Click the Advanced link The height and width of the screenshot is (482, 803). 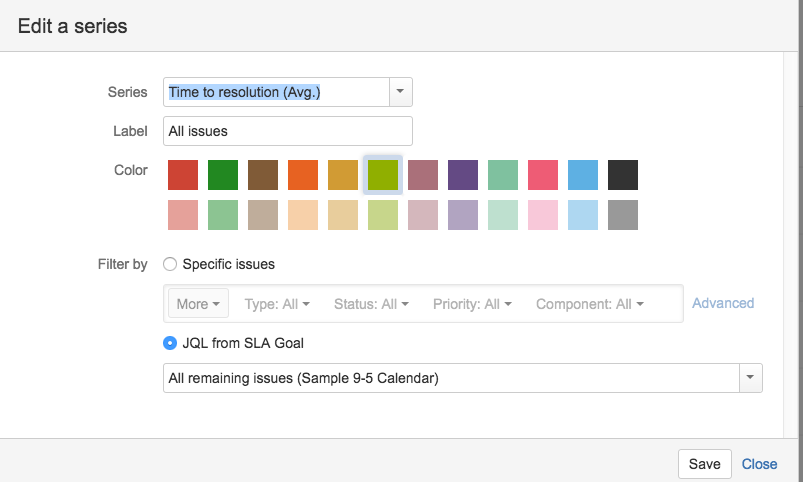(723, 303)
